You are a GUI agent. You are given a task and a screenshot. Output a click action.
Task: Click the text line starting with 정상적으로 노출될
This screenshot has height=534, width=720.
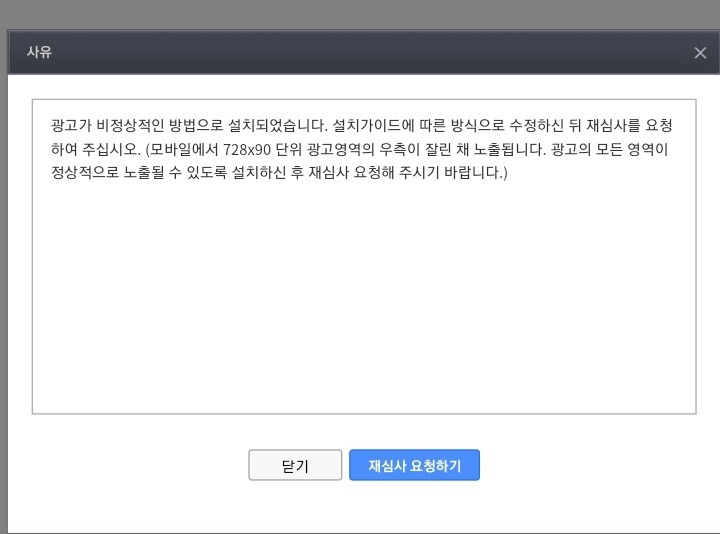coord(279,173)
